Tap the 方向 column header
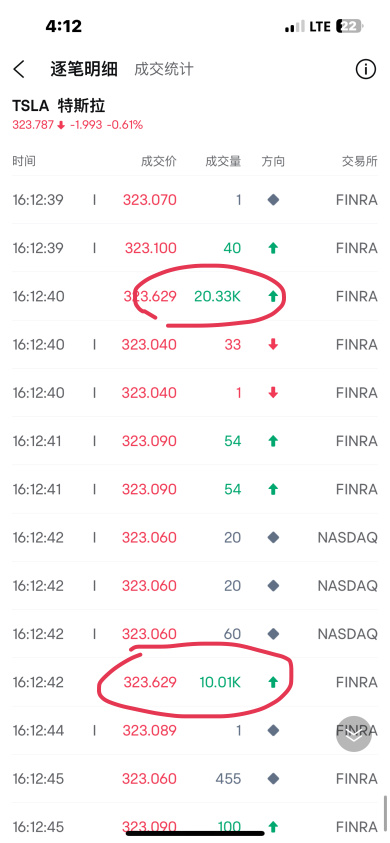Image resolution: width=390 pixels, height=843 pixels. coord(273,161)
